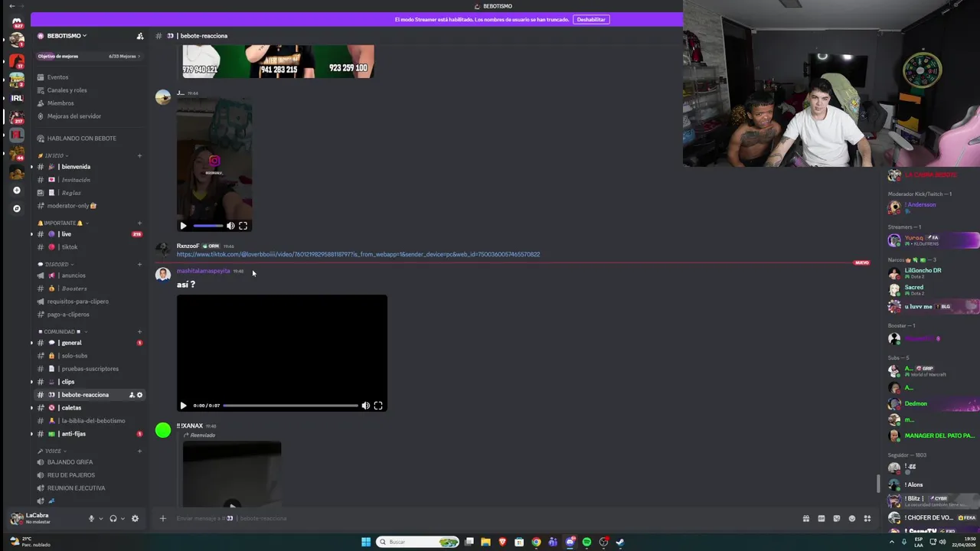This screenshot has height=551, width=980.
Task: Open the Invitación channel
Action: pyautogui.click(x=75, y=180)
